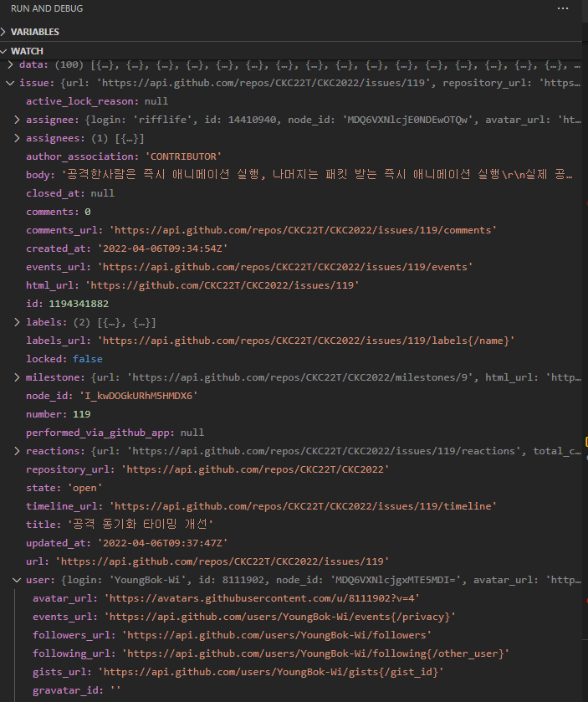Expand the assignee object entry
Image resolution: width=588 pixels, height=702 pixels.
click(x=18, y=120)
